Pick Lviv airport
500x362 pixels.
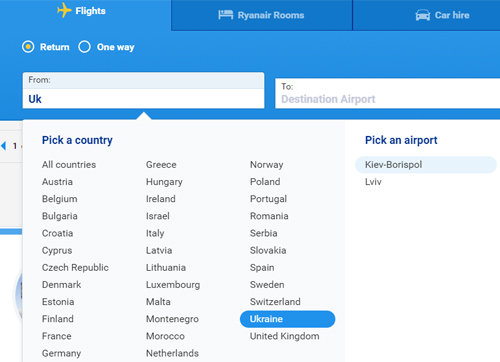click(x=373, y=182)
